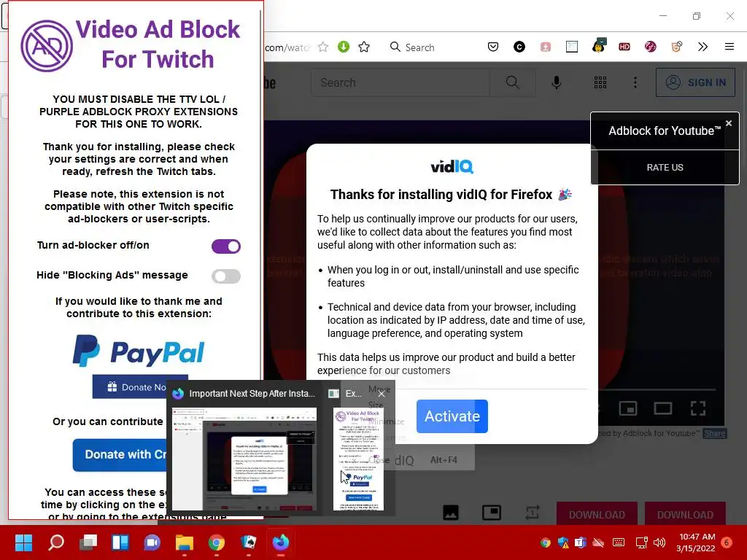747x560 pixels.
Task: Click the HTML5 blocker extension icon
Action: [676, 47]
